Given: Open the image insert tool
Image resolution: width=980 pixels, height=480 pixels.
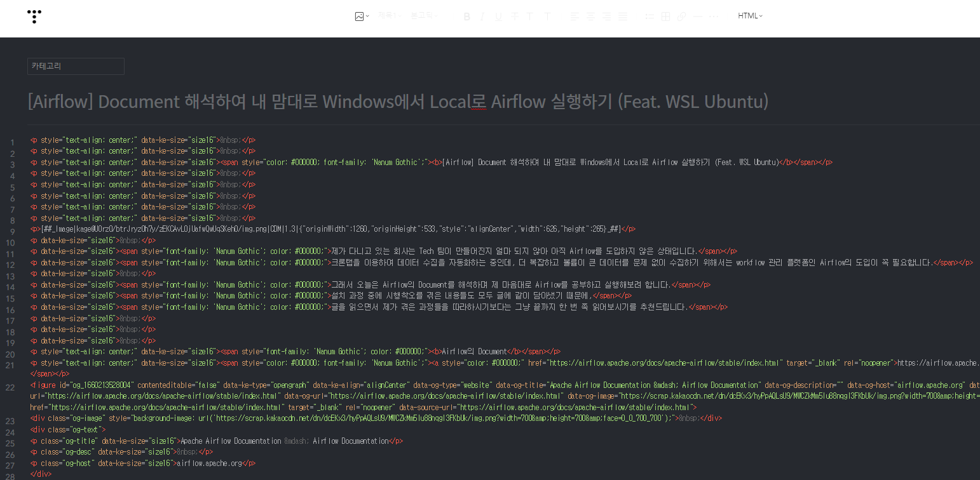Looking at the screenshot, I should click(x=362, y=17).
